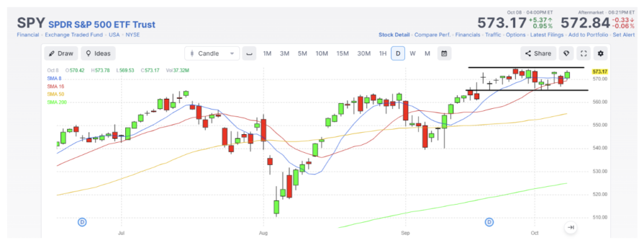Click the diamond premium icon
The image size is (644, 243).
click(x=566, y=54)
